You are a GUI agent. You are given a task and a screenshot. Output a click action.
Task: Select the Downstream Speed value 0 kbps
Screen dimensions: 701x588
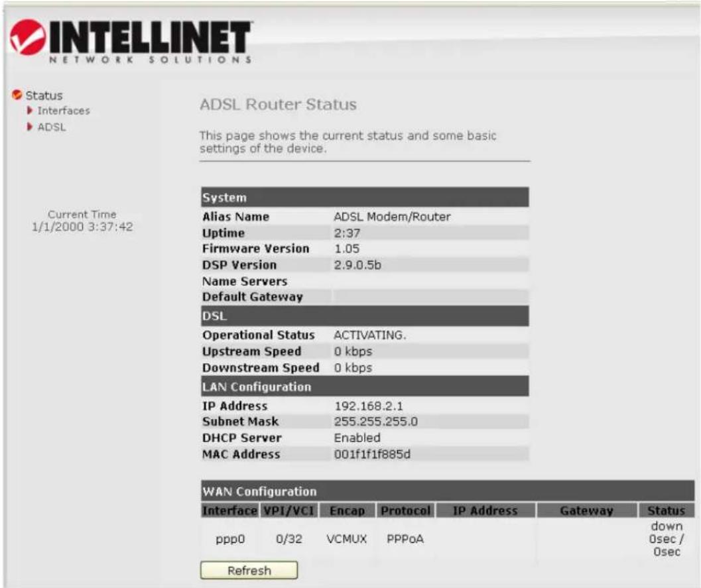tap(353, 368)
